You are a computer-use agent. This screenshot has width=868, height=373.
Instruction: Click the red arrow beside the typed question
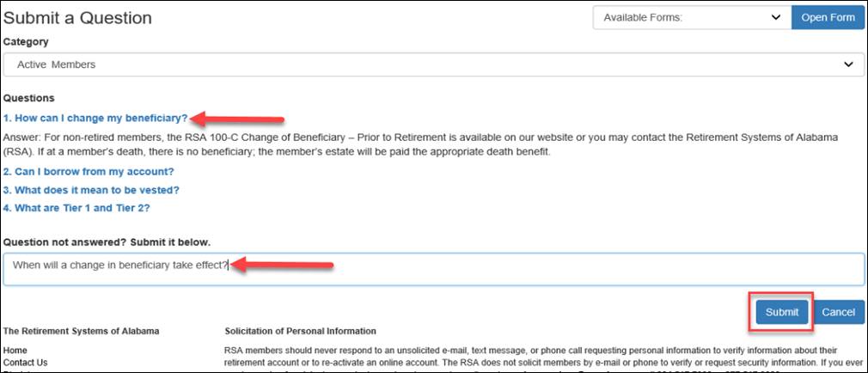281,266
